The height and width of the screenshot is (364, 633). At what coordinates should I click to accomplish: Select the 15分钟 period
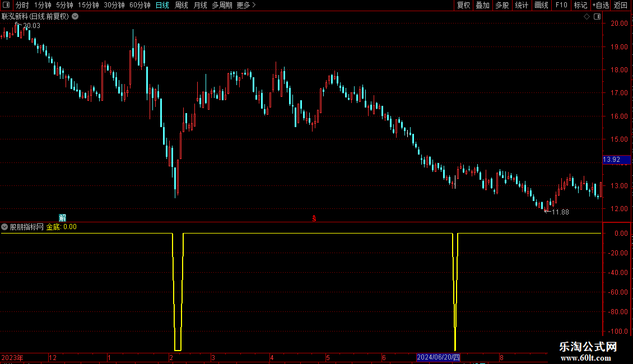click(89, 5)
